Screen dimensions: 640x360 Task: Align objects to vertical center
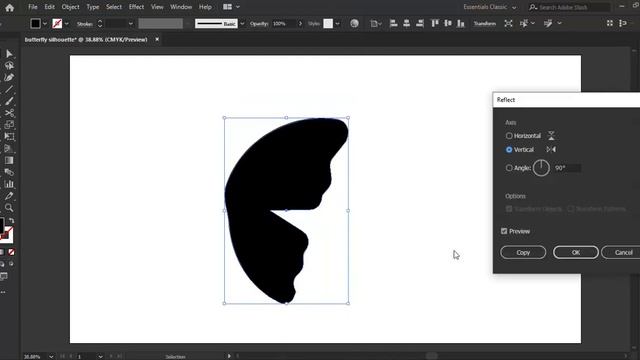pyautogui.click(x=448, y=23)
